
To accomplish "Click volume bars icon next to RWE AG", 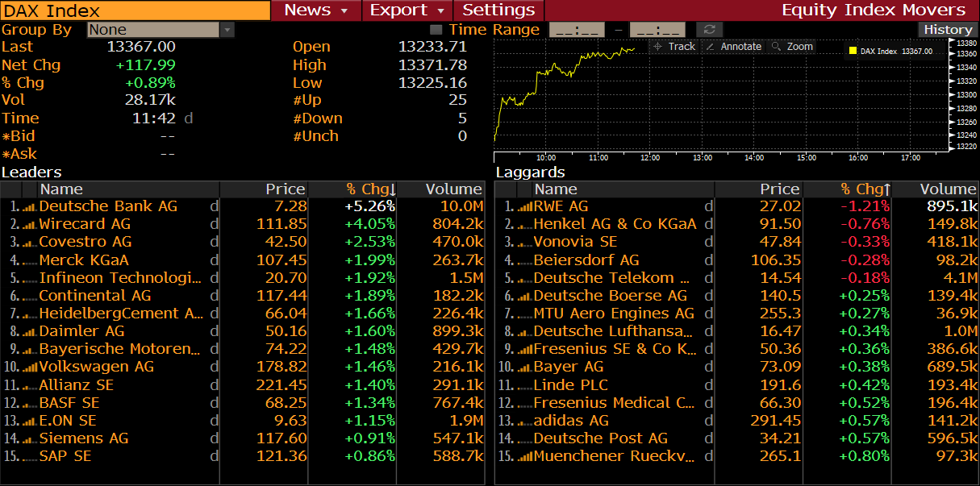I will [x=524, y=207].
